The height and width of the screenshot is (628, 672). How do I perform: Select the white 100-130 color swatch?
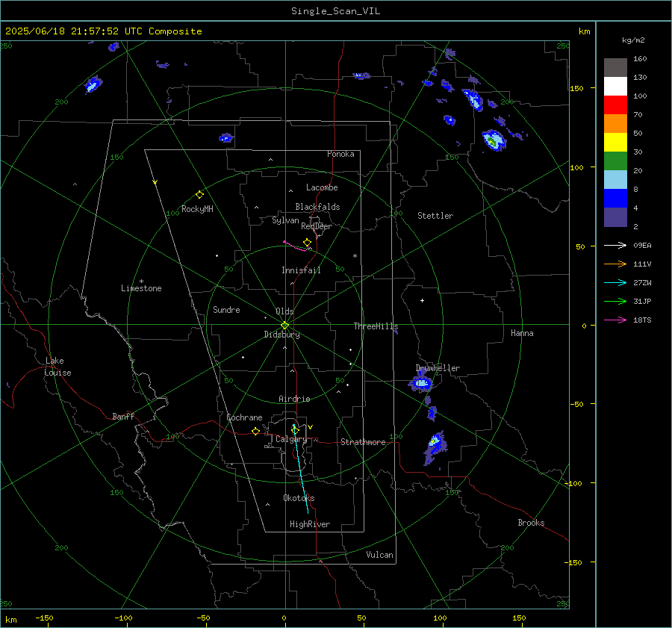(x=615, y=87)
